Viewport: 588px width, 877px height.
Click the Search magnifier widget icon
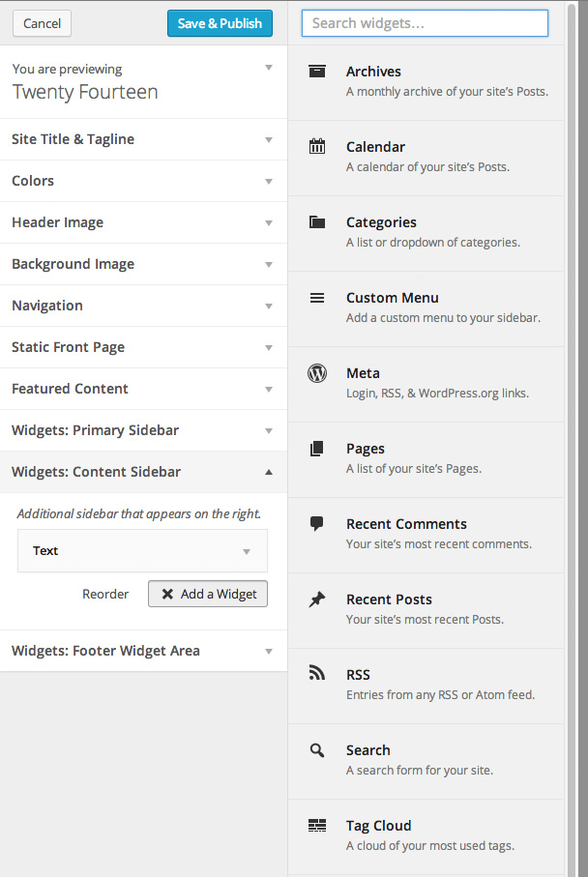tap(317, 749)
